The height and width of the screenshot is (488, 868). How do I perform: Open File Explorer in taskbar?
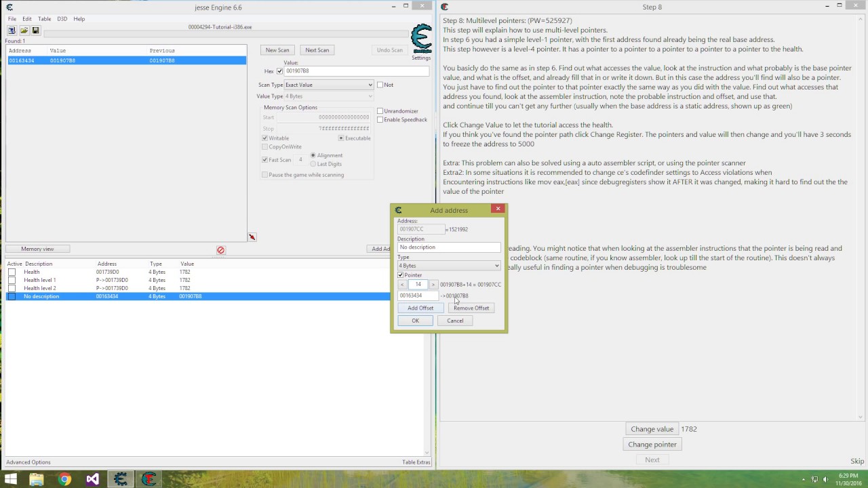[37, 479]
